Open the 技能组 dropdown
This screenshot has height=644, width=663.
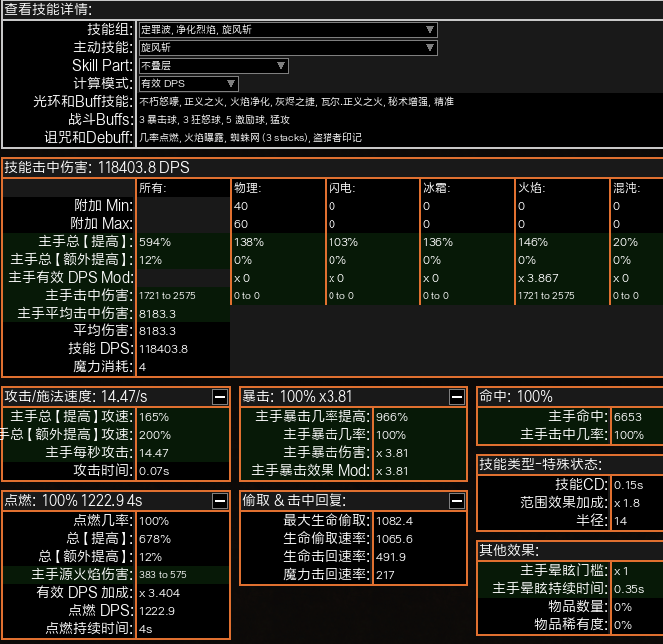point(288,29)
